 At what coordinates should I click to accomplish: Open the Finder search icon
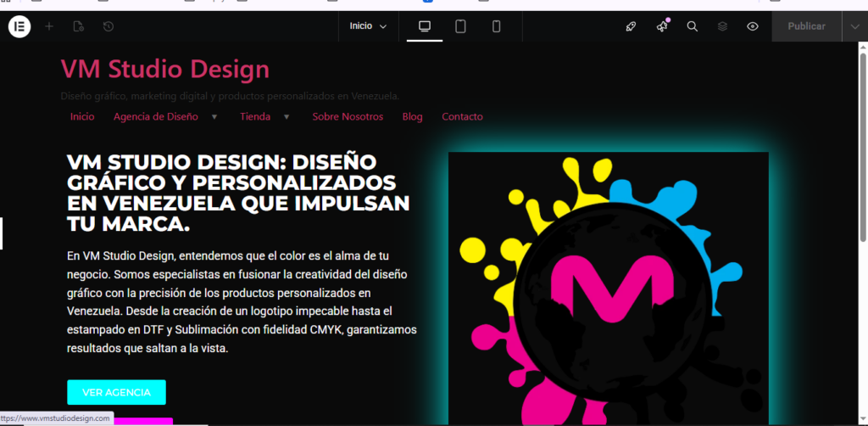[x=692, y=26]
